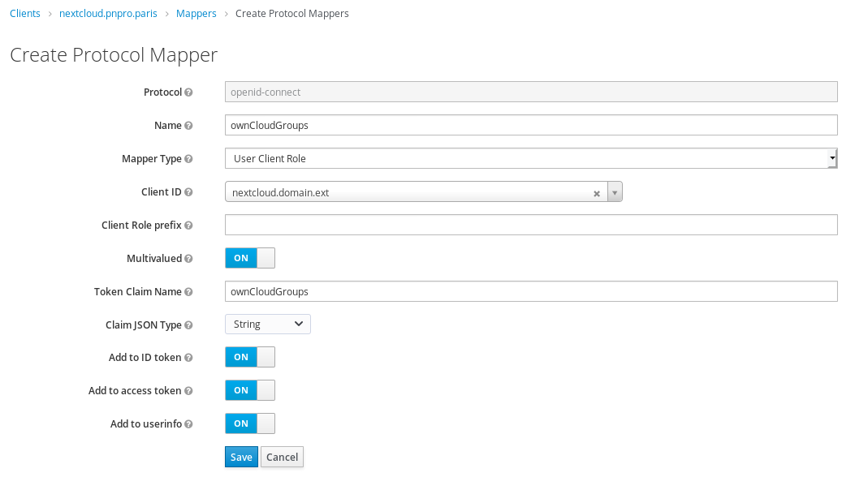Click the Token Claim Name help icon
The image size is (868, 490).
(190, 291)
